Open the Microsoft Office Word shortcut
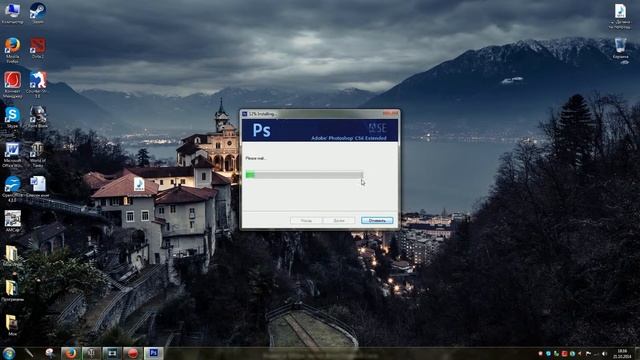640x360 pixels. click(12, 154)
